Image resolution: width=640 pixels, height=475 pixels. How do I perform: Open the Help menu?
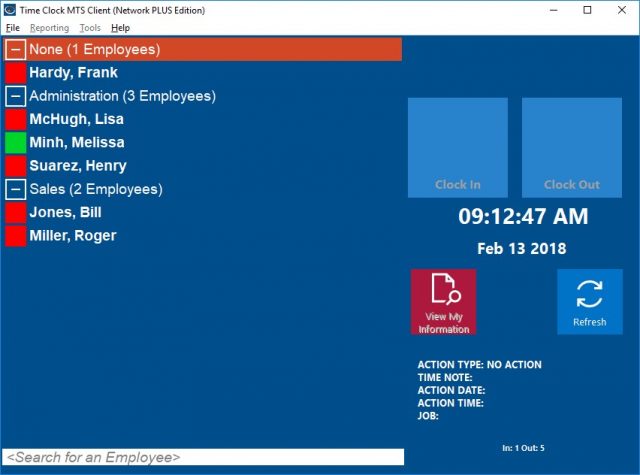pyautogui.click(x=120, y=28)
